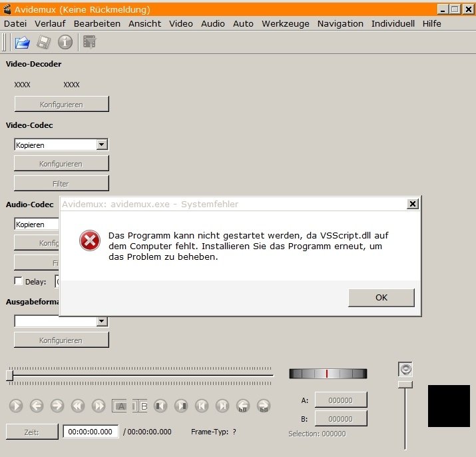This screenshot has height=457, width=476.
Task: Click the timeline seek slider handle
Action: tap(10, 375)
